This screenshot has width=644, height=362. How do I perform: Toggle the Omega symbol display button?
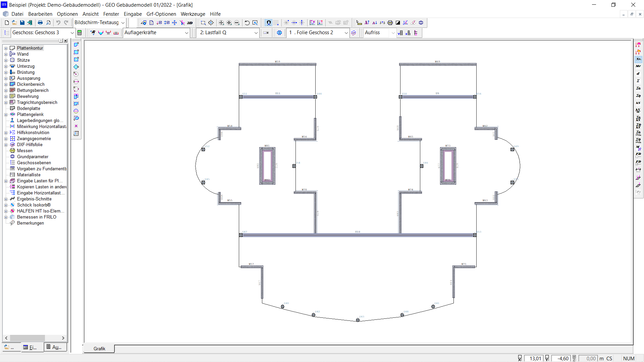coord(268,22)
